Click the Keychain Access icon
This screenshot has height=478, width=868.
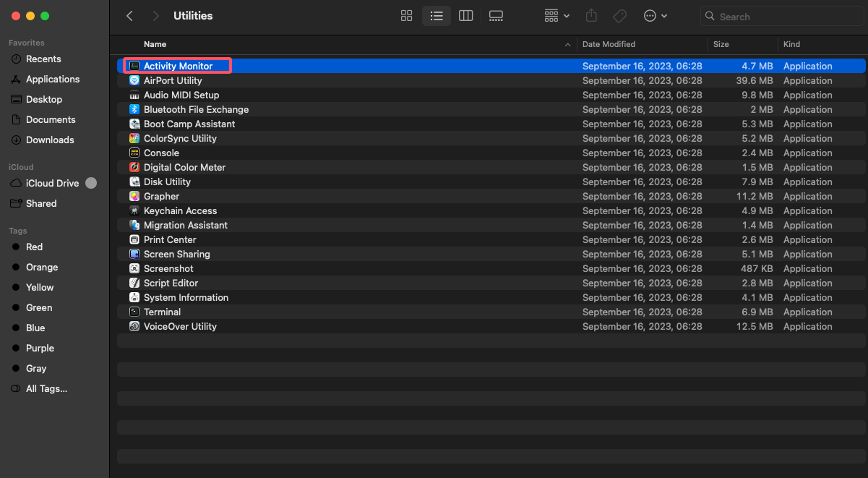(134, 210)
